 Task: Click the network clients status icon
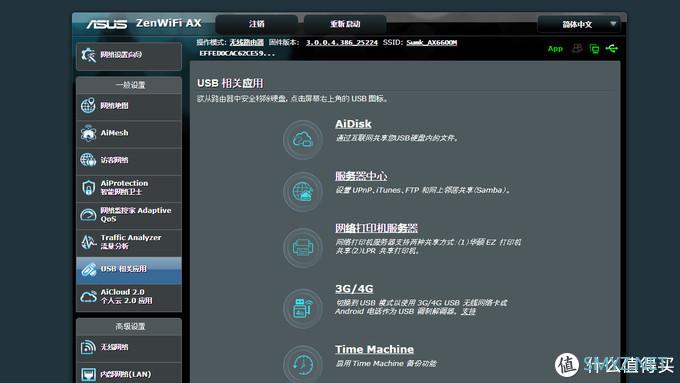click(x=594, y=49)
